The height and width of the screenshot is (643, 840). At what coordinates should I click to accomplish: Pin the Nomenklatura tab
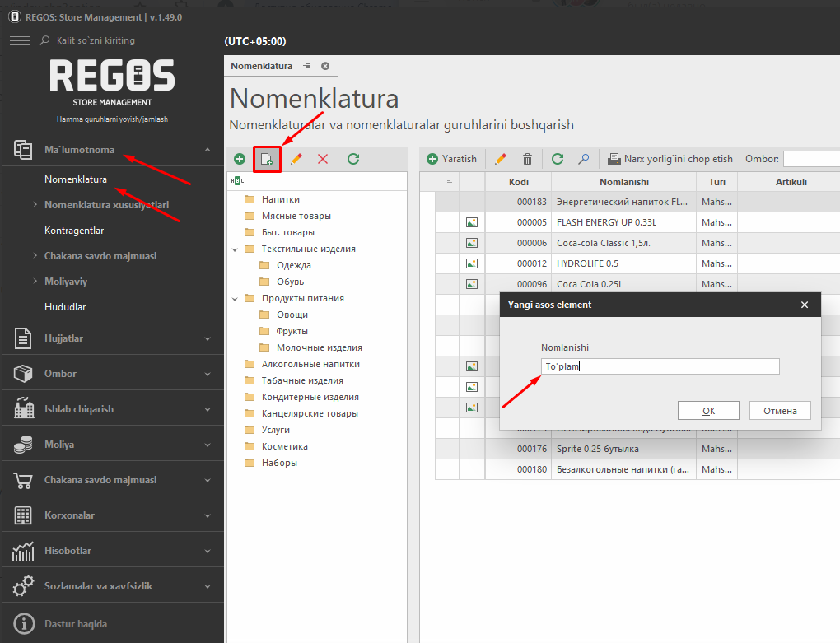[307, 66]
